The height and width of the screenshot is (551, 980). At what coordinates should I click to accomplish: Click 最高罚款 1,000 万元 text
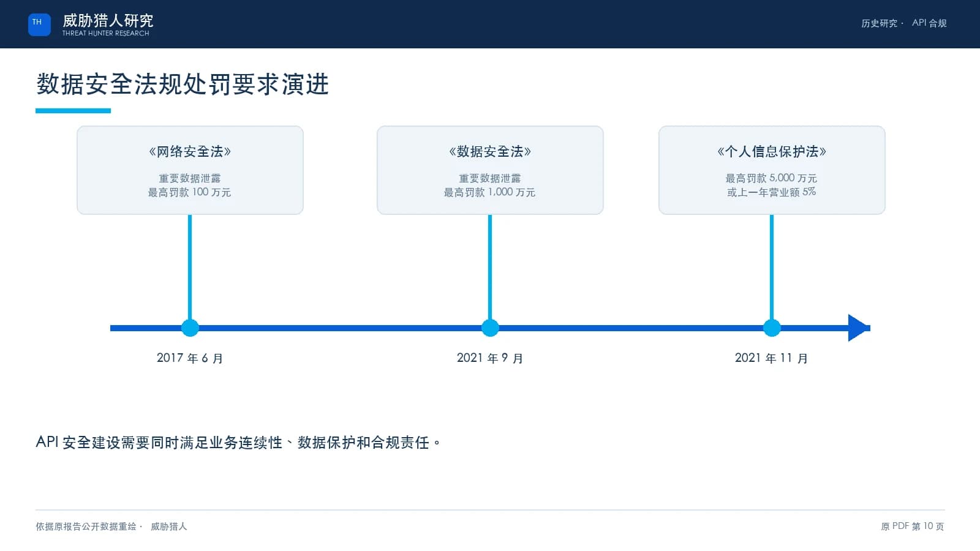click(x=489, y=192)
